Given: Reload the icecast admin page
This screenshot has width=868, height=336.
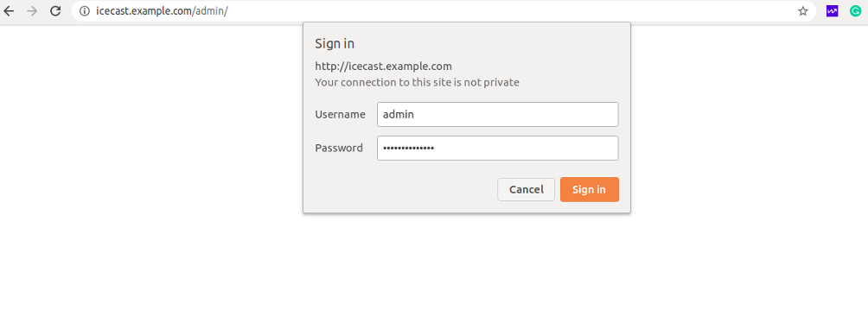Looking at the screenshot, I should tap(55, 11).
